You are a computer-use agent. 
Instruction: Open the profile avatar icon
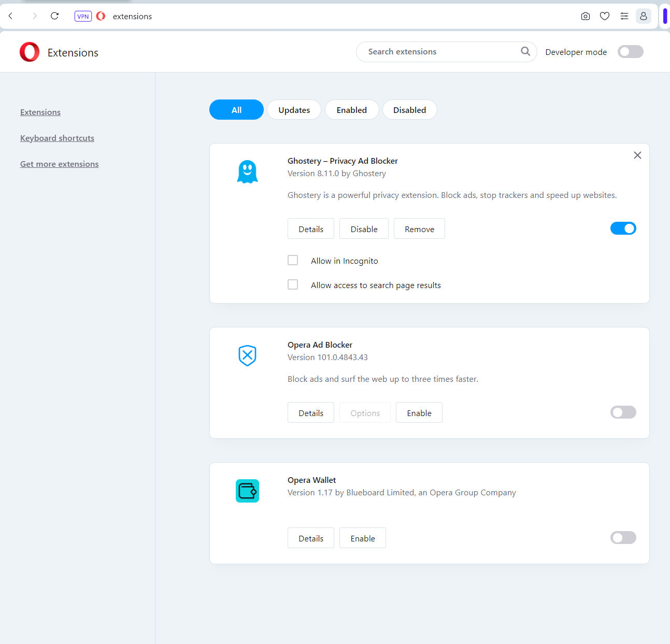pos(643,16)
